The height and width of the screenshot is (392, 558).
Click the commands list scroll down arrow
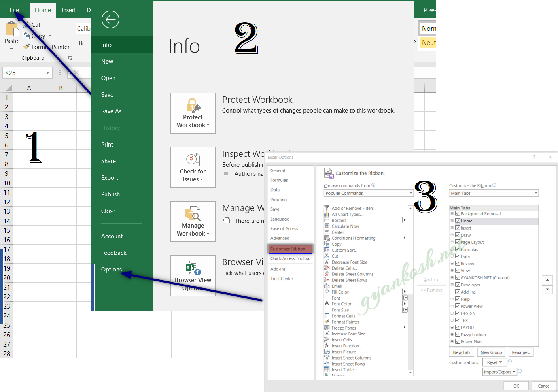click(x=410, y=373)
